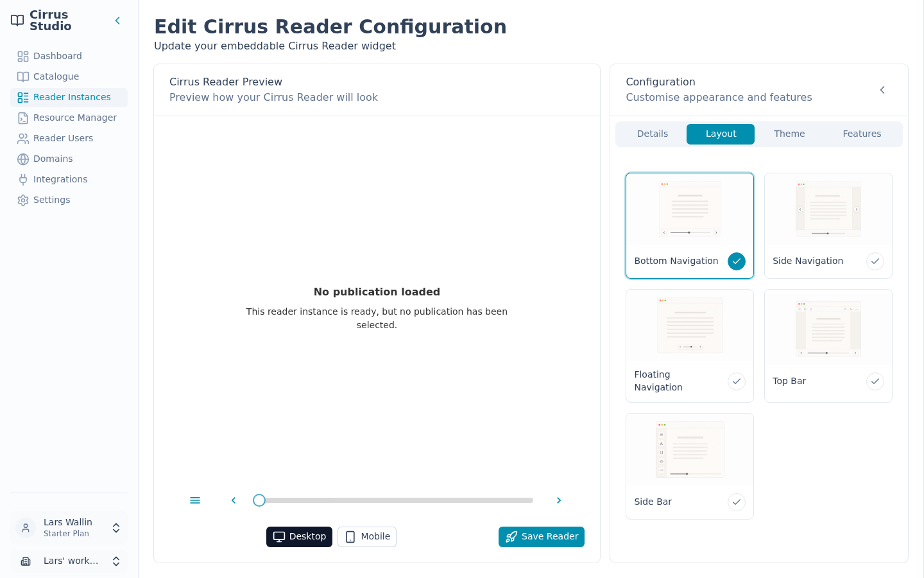
Task: Collapse the Configuration panel chevron
Action: coord(882,90)
